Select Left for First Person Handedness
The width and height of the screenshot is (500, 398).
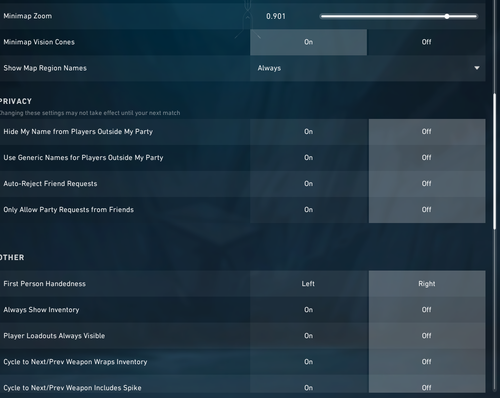308,284
